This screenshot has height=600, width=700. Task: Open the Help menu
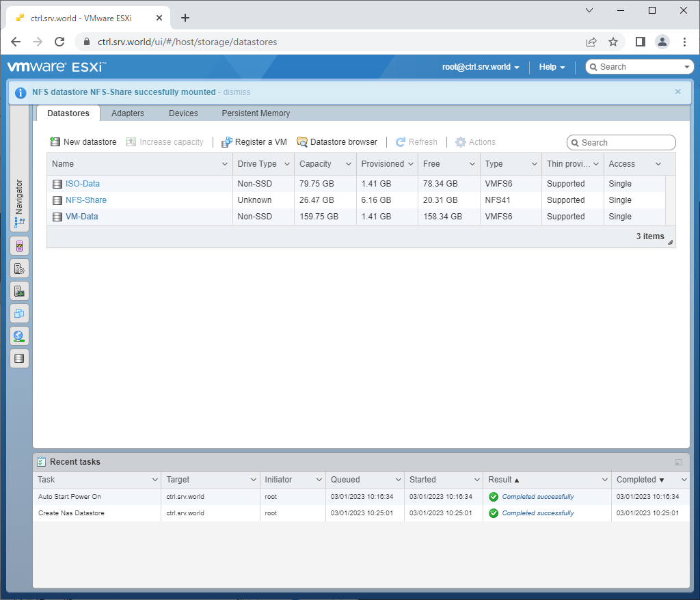click(x=551, y=66)
